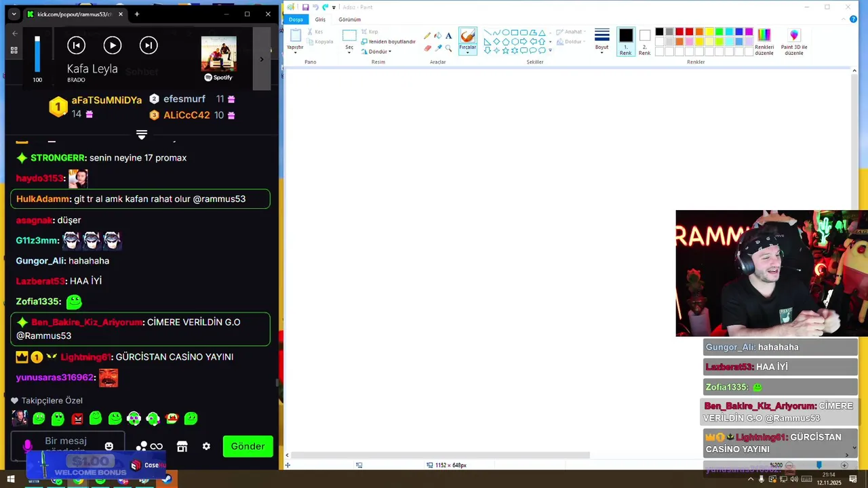Switch to the Görünüm ribbon tab
The image size is (868, 488).
[x=350, y=19]
